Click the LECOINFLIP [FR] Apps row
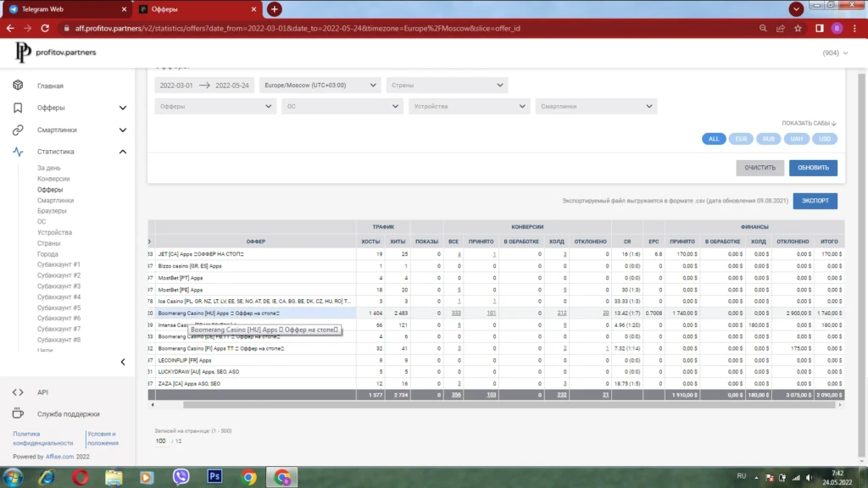 click(x=495, y=360)
